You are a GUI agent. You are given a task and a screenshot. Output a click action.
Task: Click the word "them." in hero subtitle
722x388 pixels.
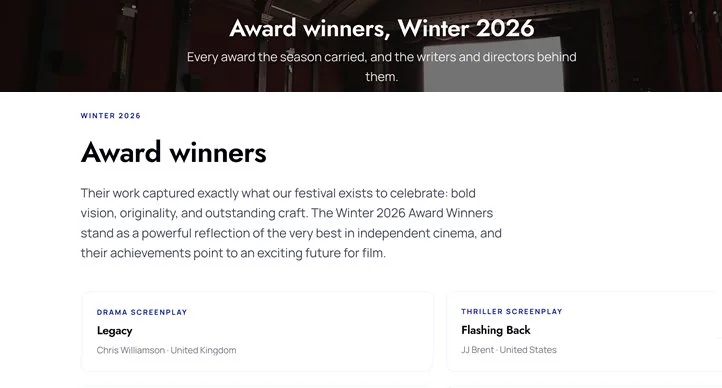[x=382, y=76]
